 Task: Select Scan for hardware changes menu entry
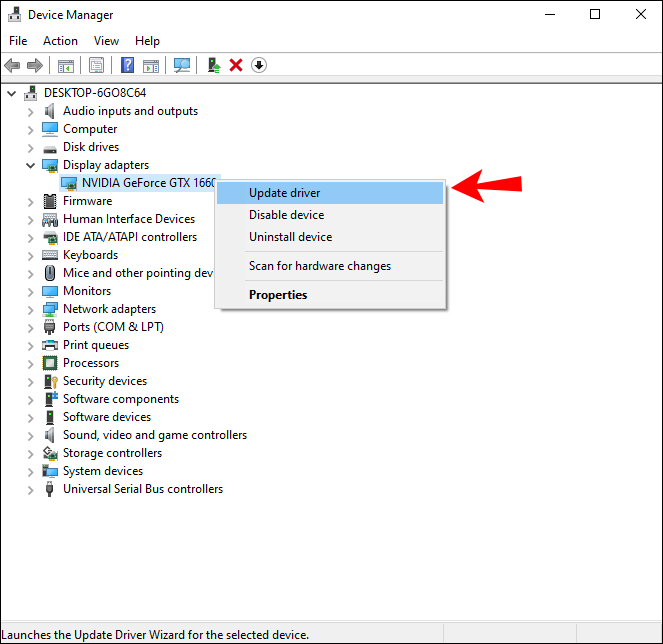(330, 266)
